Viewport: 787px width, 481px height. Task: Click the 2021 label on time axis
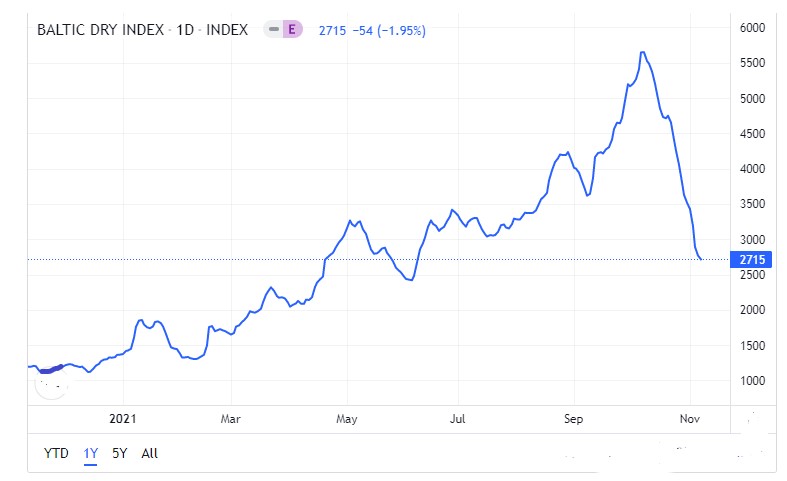[x=122, y=418]
